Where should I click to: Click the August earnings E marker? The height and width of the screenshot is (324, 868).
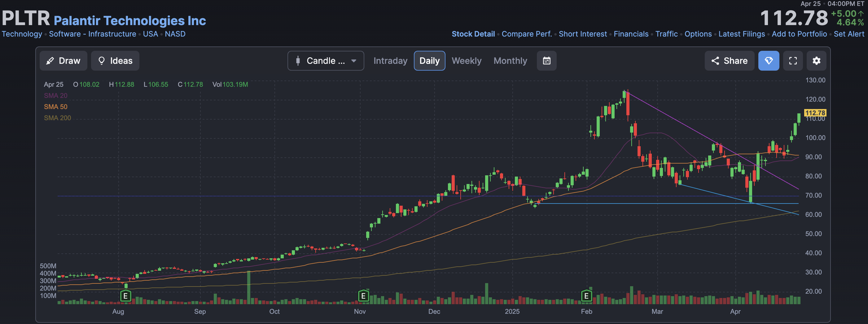click(x=125, y=296)
